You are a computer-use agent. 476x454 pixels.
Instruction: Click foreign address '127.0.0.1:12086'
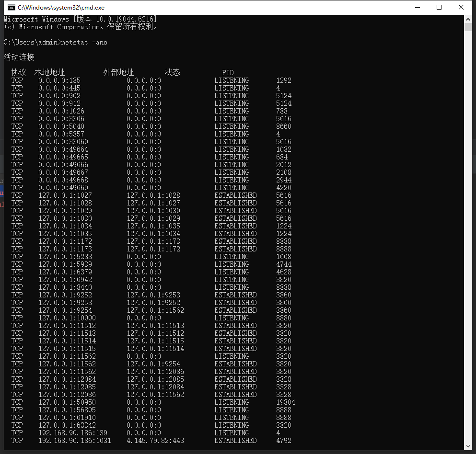tap(155, 372)
